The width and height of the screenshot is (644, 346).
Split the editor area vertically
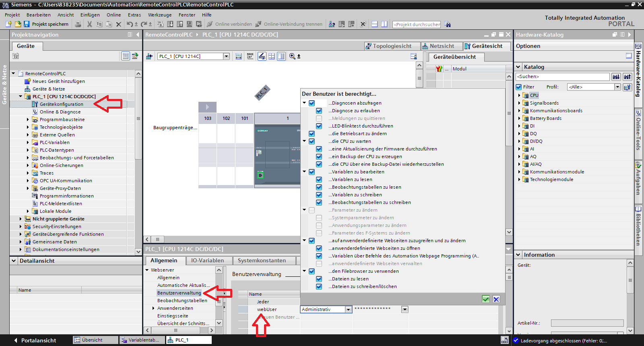tap(384, 24)
